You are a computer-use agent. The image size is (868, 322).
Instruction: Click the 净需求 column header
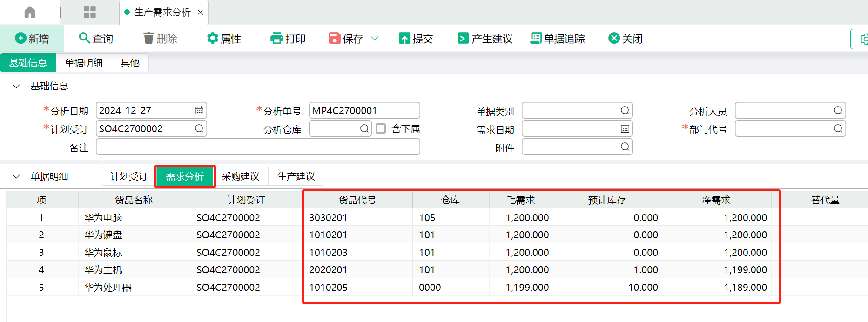click(716, 200)
